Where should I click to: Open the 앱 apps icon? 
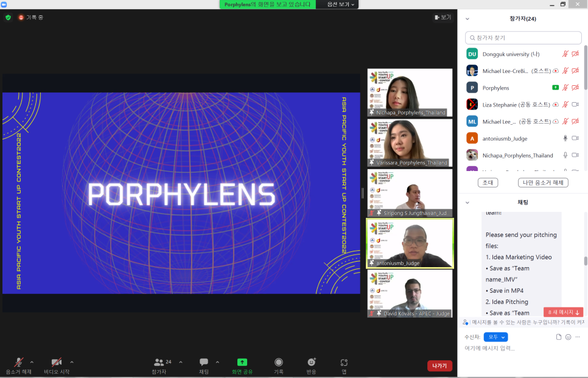344,362
